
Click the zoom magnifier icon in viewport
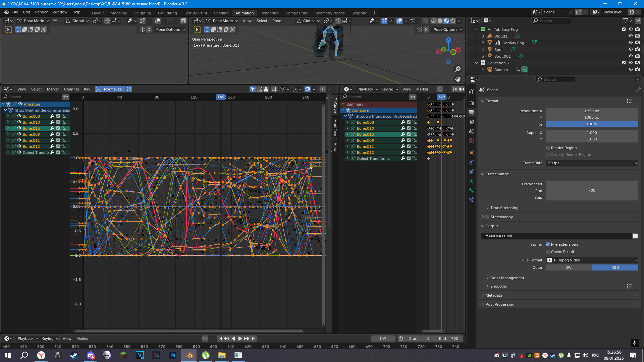458,69
